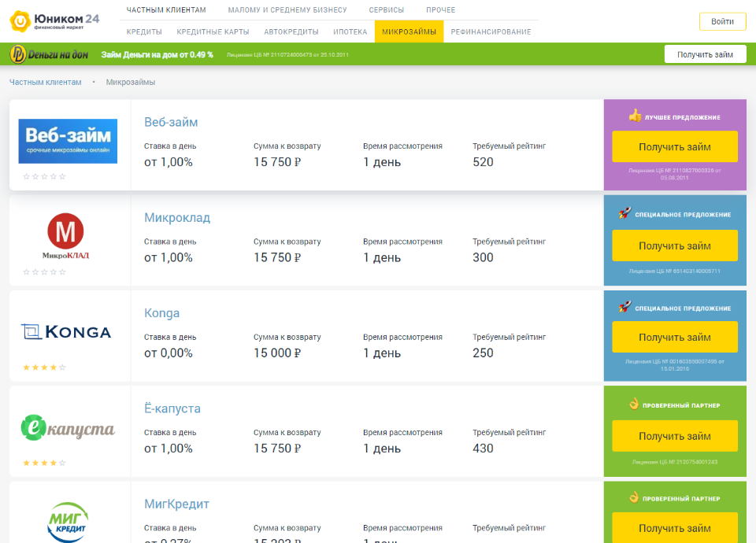
Task: Open the МигКредит logo image
Action: point(68,523)
